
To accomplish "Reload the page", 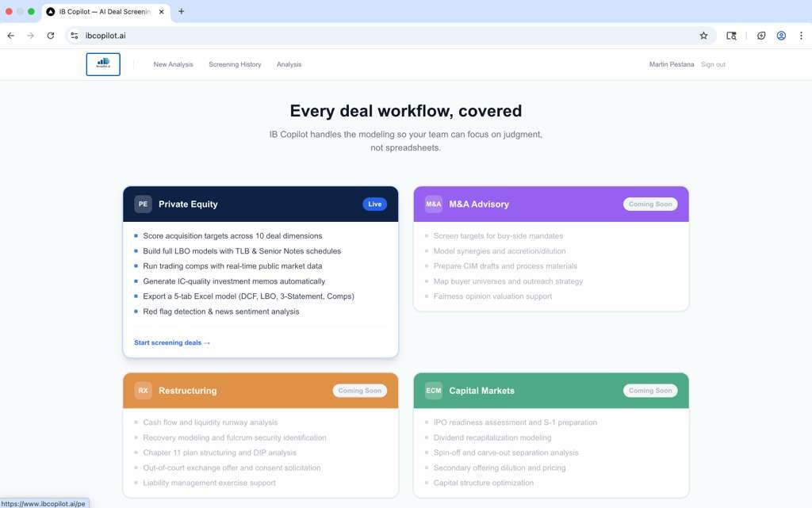I will (x=50, y=36).
